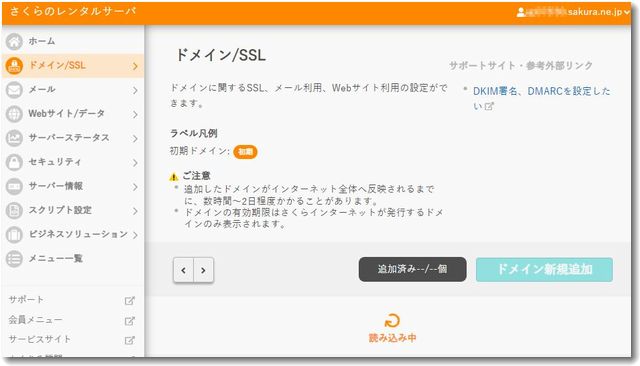Click the サポートサイト・参考外部リンク heading
The height and width of the screenshot is (366, 640).
click(x=521, y=66)
